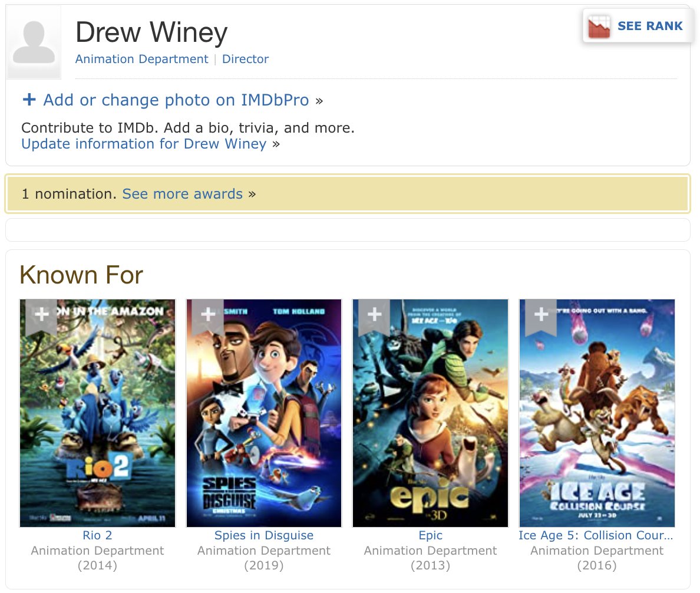Click Animation Department label under Ice Age 5
Screen dimensions: 700x593
(597, 551)
